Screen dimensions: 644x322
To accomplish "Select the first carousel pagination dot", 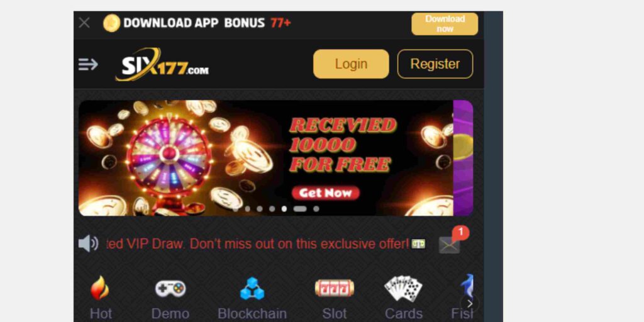I will click(235, 209).
